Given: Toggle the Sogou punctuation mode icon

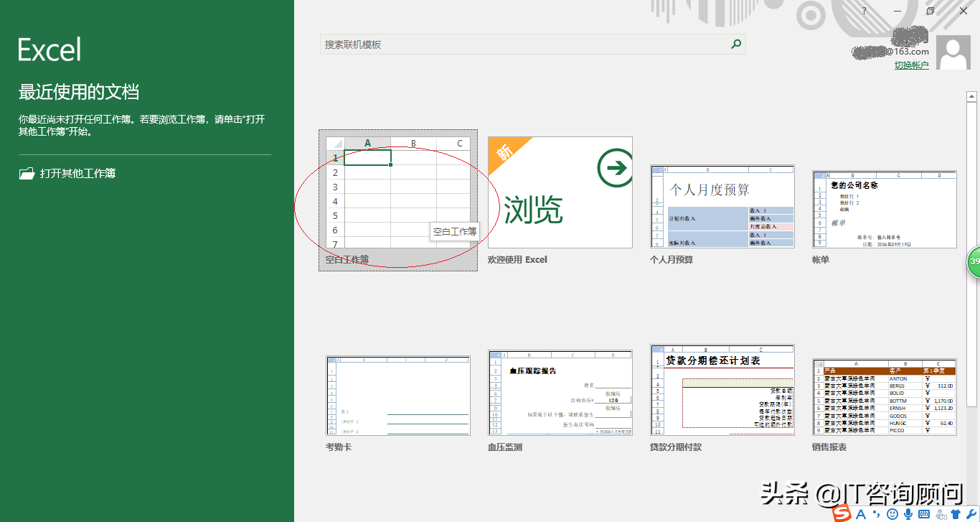Looking at the screenshot, I should tap(877, 514).
